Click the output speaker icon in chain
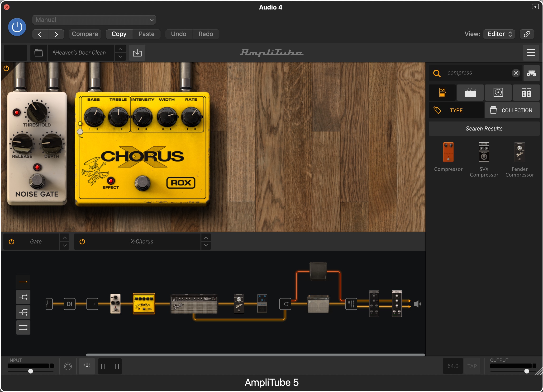This screenshot has height=392, width=543. tap(417, 304)
